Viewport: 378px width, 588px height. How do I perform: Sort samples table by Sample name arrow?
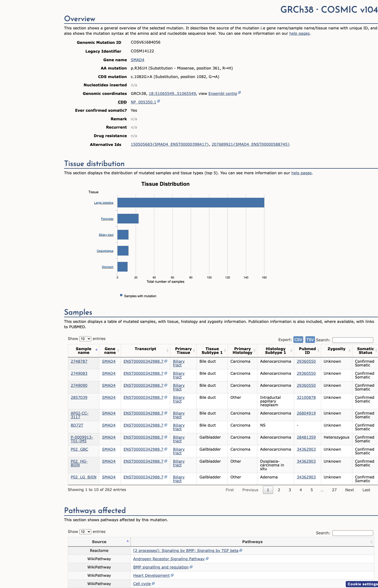[x=96, y=350]
